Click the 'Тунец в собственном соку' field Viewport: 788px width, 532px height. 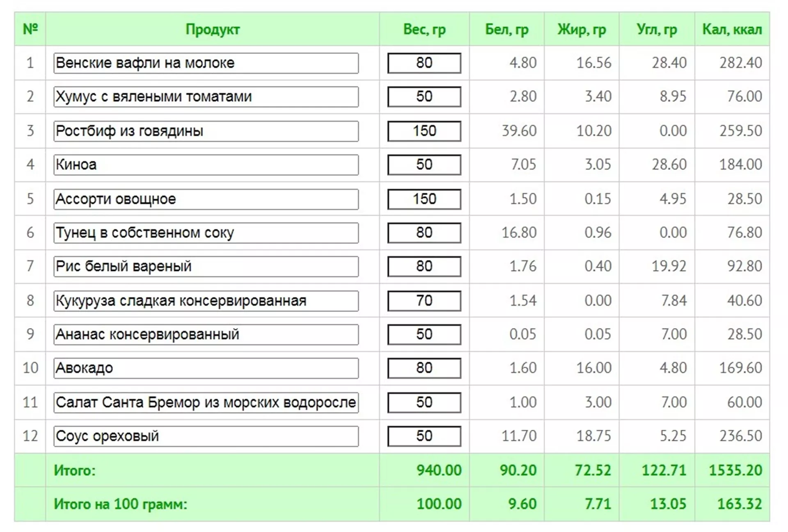pyautogui.click(x=206, y=233)
